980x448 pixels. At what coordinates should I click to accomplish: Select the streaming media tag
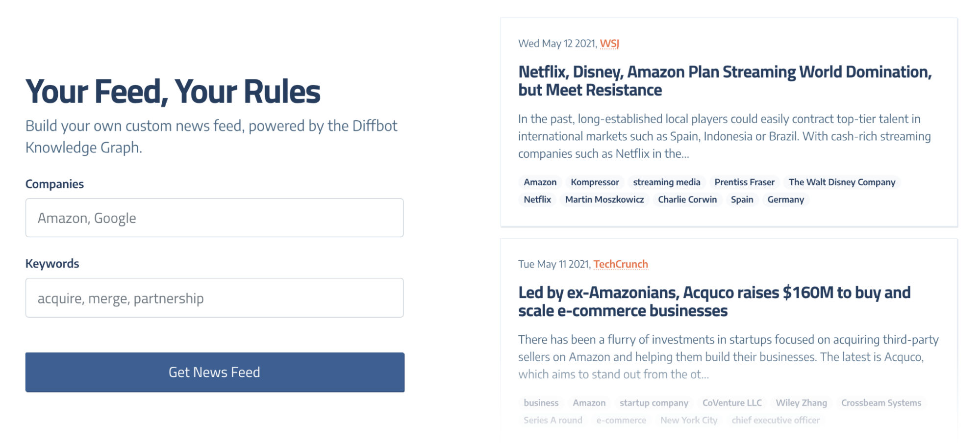coord(666,182)
